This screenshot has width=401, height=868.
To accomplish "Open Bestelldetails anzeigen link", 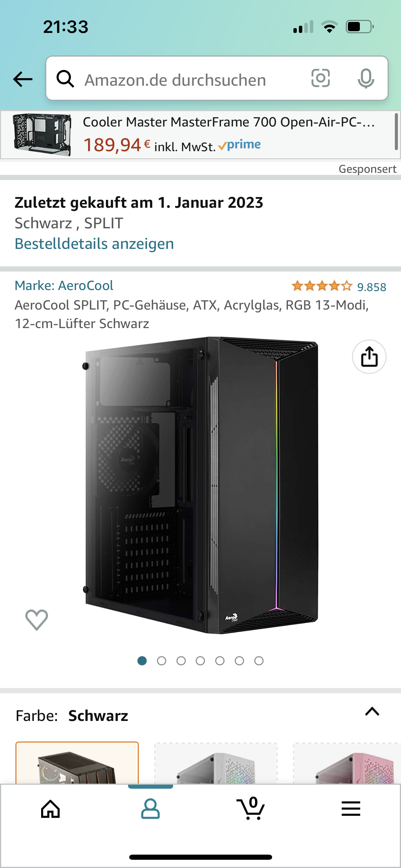I will (94, 244).
